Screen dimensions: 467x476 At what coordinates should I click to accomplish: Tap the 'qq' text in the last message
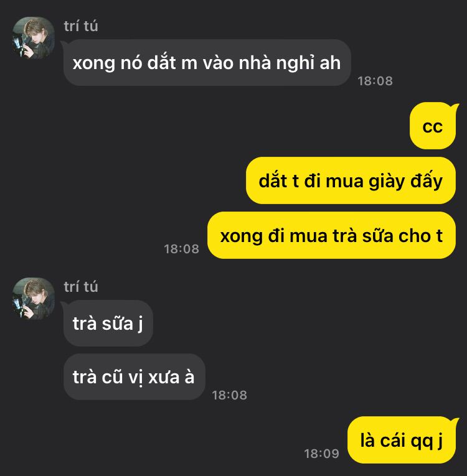(422, 441)
